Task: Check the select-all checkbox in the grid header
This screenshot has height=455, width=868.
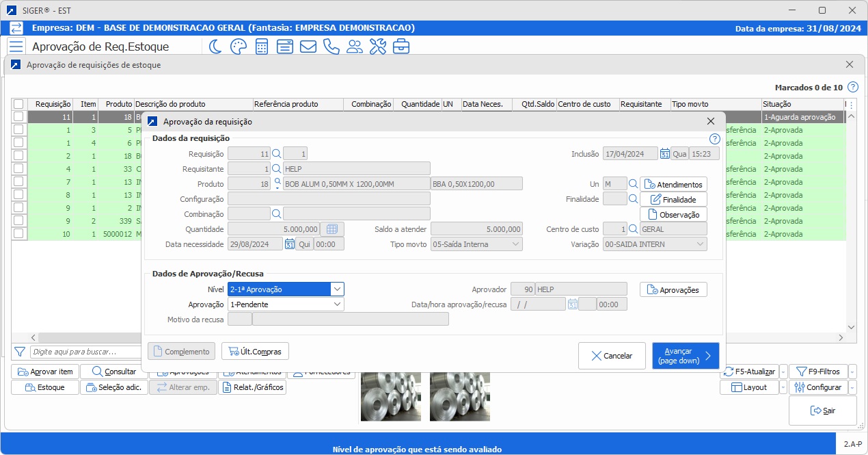Action: 18,104
